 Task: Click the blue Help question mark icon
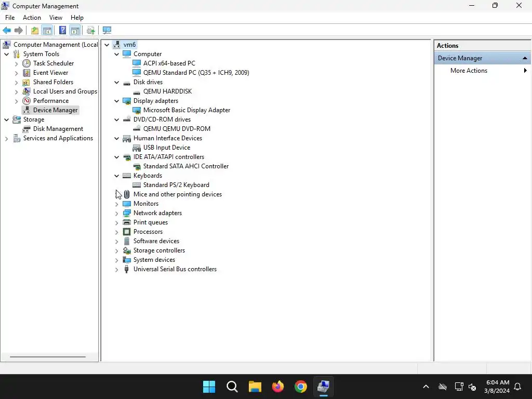coord(62,30)
